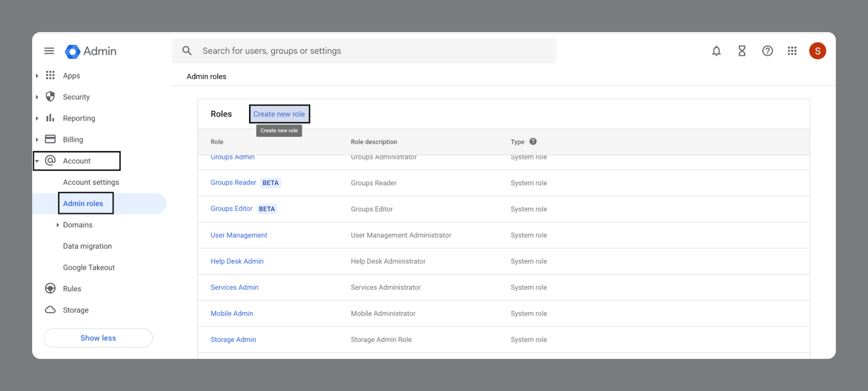The width and height of the screenshot is (868, 391).
Task: Open Google Takeout menu item
Action: (x=89, y=268)
